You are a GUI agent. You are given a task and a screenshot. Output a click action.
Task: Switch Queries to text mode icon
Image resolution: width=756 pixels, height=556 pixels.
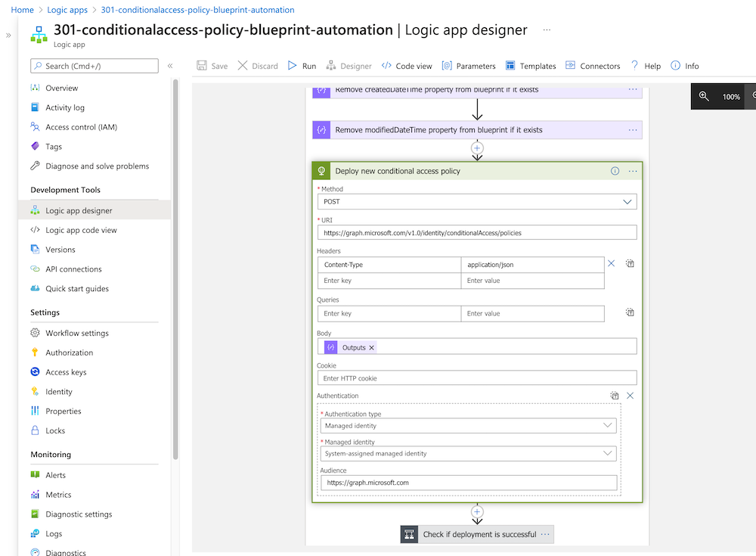pyautogui.click(x=630, y=312)
